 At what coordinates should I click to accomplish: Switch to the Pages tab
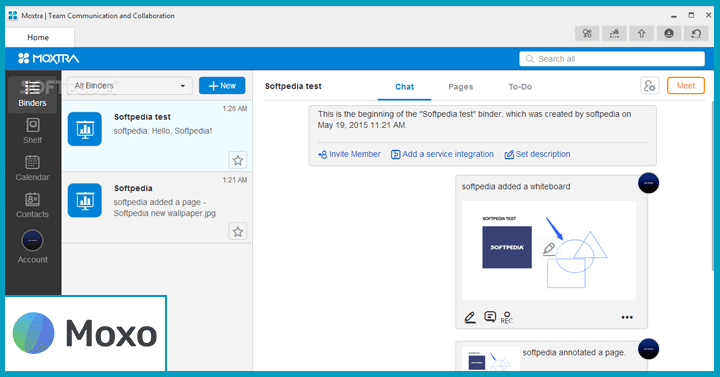click(461, 87)
